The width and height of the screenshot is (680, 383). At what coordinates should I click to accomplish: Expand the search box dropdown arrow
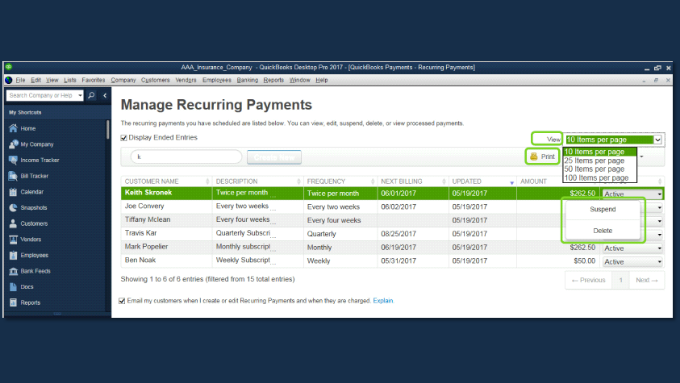click(x=80, y=95)
